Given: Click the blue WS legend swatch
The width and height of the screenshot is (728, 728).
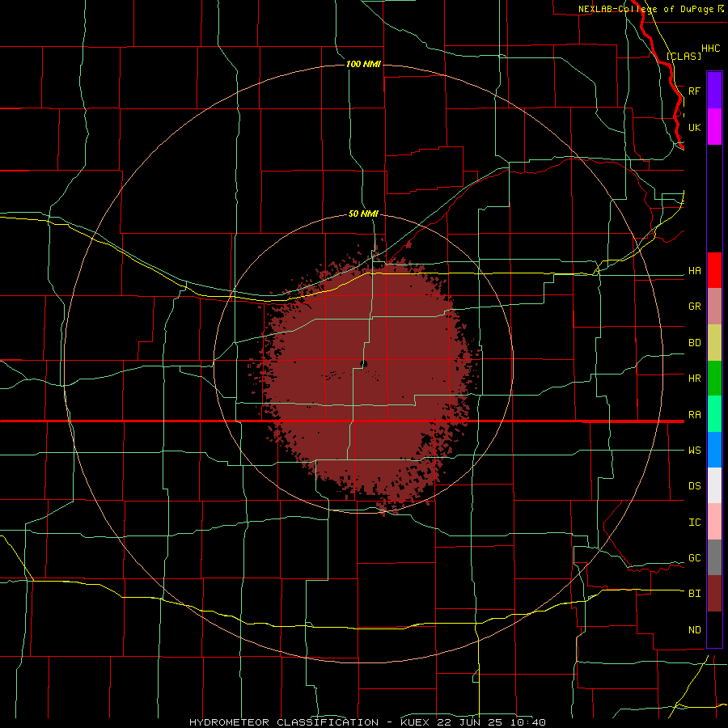Looking at the screenshot, I should click(714, 450).
